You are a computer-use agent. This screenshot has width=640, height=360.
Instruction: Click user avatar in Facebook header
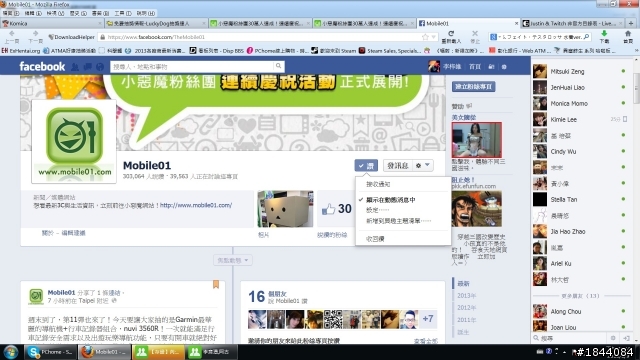tap(433, 66)
